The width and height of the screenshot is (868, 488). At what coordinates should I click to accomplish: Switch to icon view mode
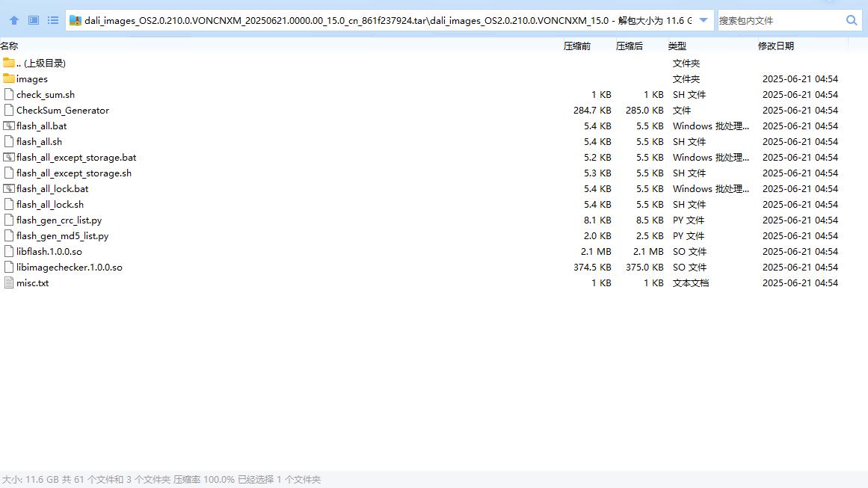pos(34,20)
